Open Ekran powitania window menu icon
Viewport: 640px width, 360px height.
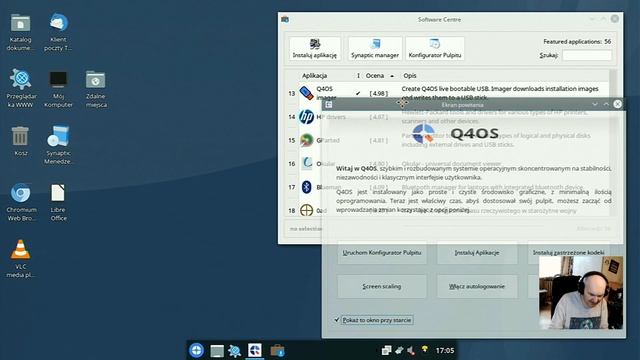pyautogui.click(x=329, y=104)
